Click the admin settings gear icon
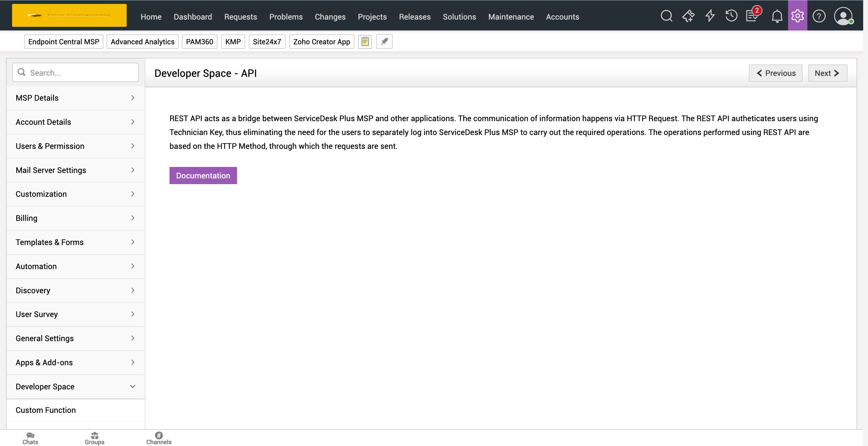Viewport: 868px width, 446px height. tap(797, 16)
